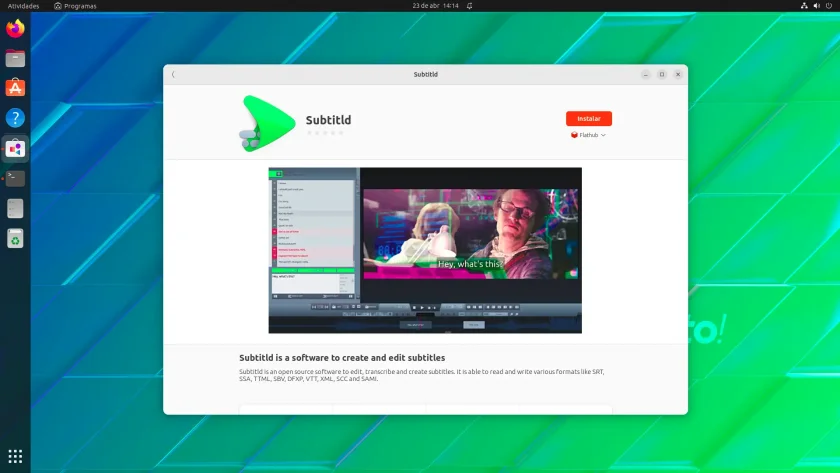Click the volume icon in system tray
The width and height of the screenshot is (840, 473).
(x=816, y=6)
